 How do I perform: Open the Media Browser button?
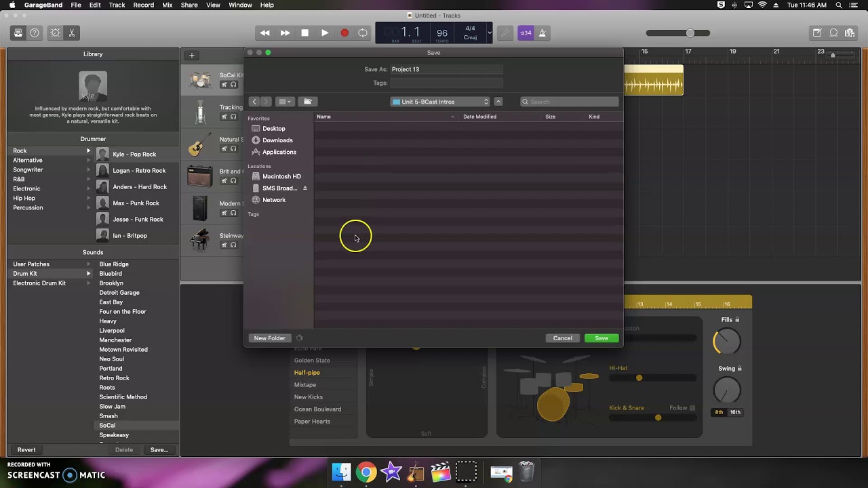pos(850,33)
